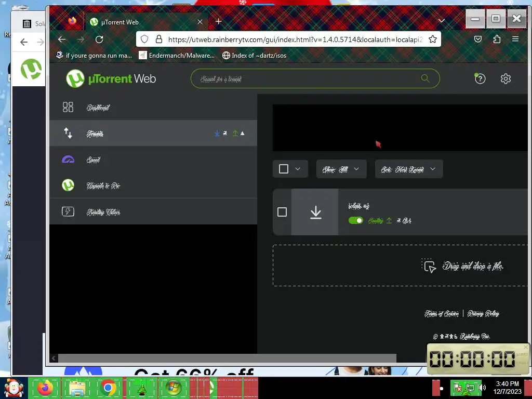Image resolution: width=532 pixels, height=399 pixels.
Task: Open the Pocket save icon
Action: (478, 39)
